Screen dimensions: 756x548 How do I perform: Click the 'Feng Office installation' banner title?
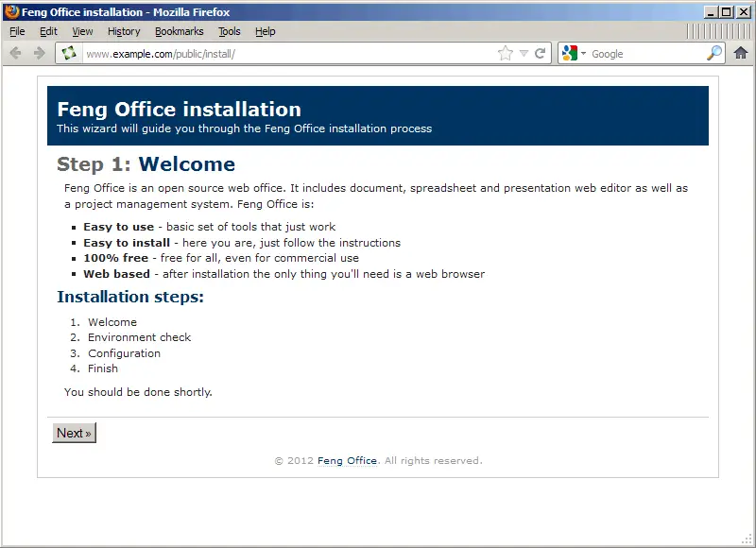180,110
